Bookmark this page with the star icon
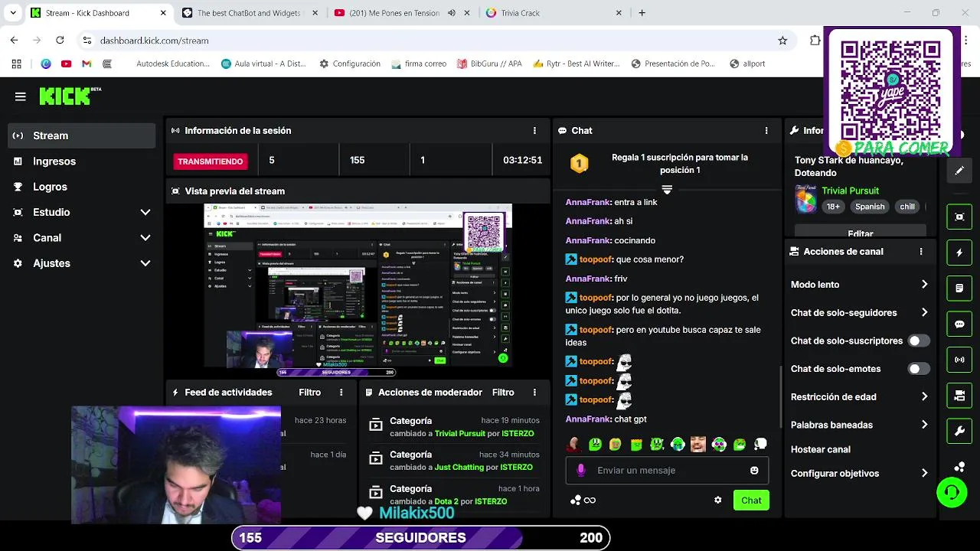The image size is (980, 551). coord(782,41)
